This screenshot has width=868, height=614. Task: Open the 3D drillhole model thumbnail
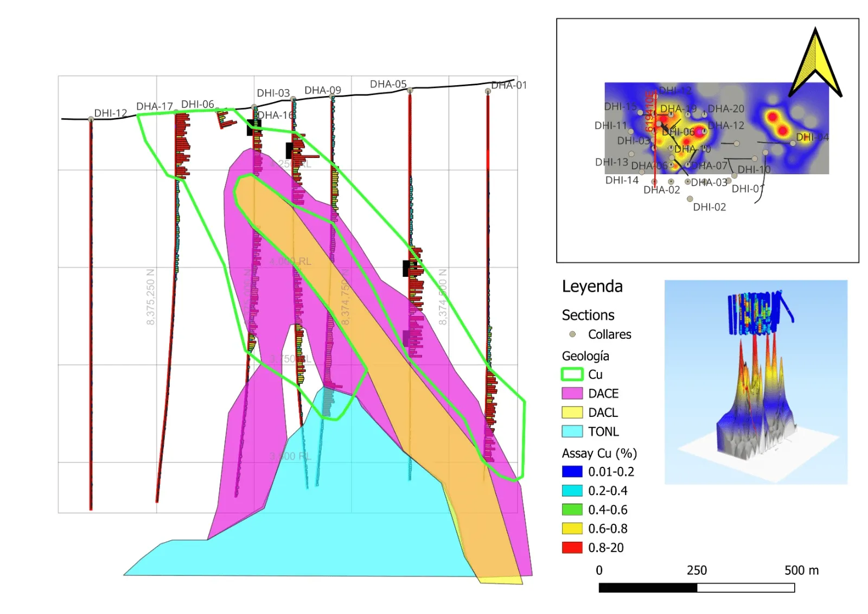756,382
